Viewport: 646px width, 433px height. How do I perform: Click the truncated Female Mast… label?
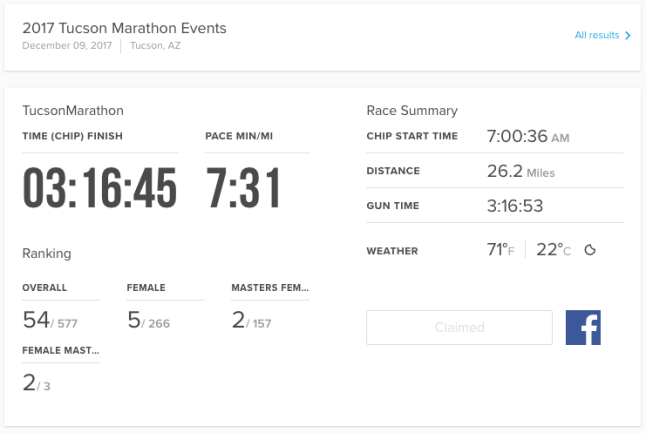(x=61, y=351)
